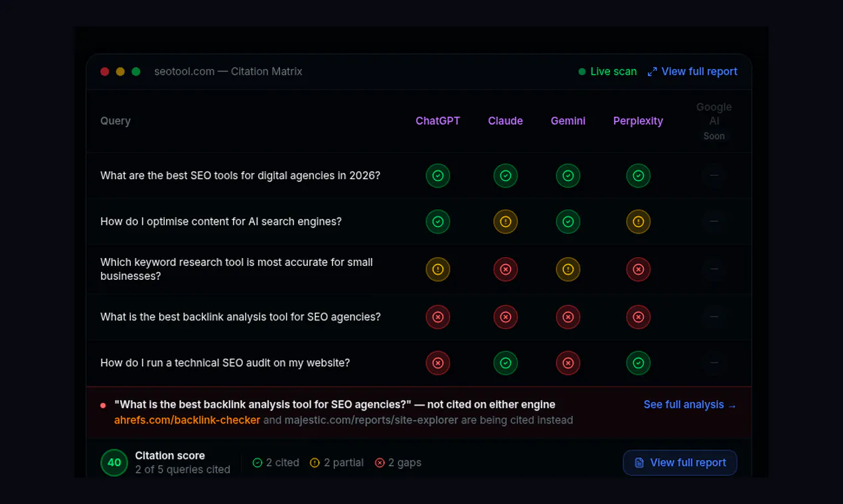
Task: Click the Live scan label
Action: coord(613,72)
